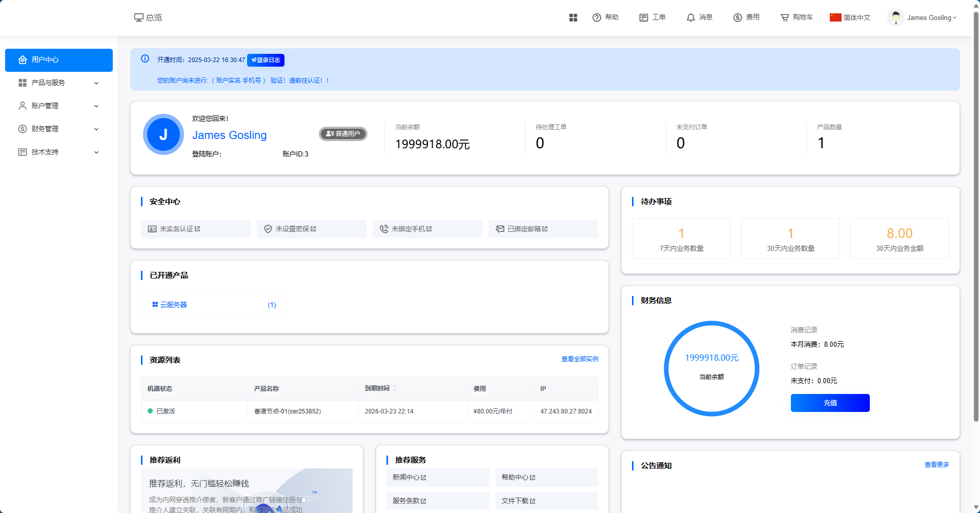This screenshot has width=980, height=513.
Task: Select 产品与服务 menu label
Action: click(x=48, y=83)
